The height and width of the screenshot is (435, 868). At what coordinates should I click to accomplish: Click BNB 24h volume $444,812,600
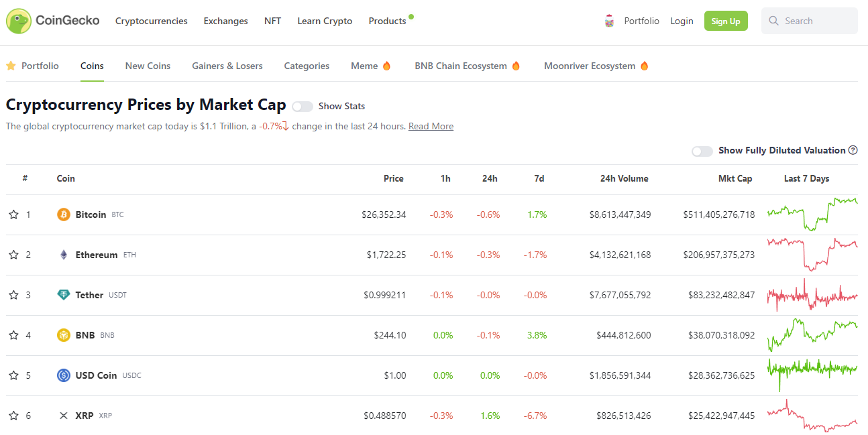[624, 335]
